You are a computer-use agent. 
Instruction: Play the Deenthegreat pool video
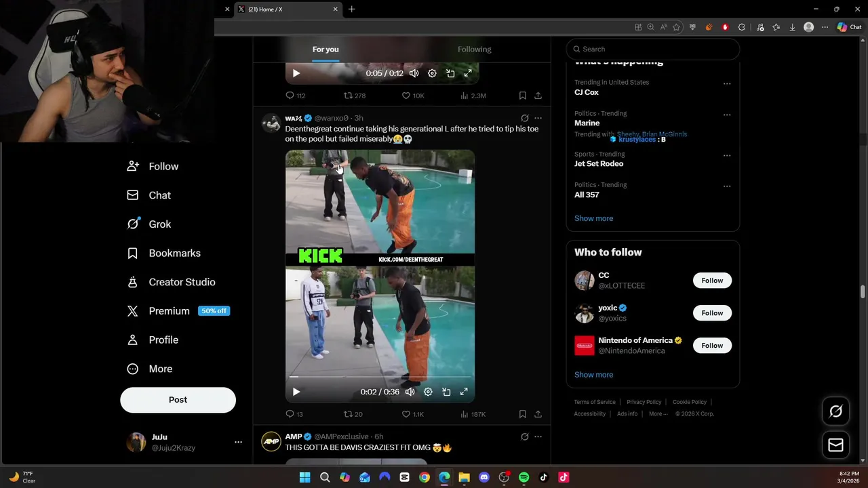pos(296,392)
